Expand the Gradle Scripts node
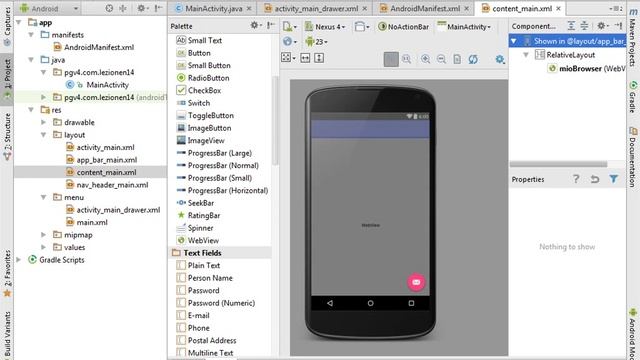Screen dimensions: 640x360 pyautogui.click(x=19, y=260)
